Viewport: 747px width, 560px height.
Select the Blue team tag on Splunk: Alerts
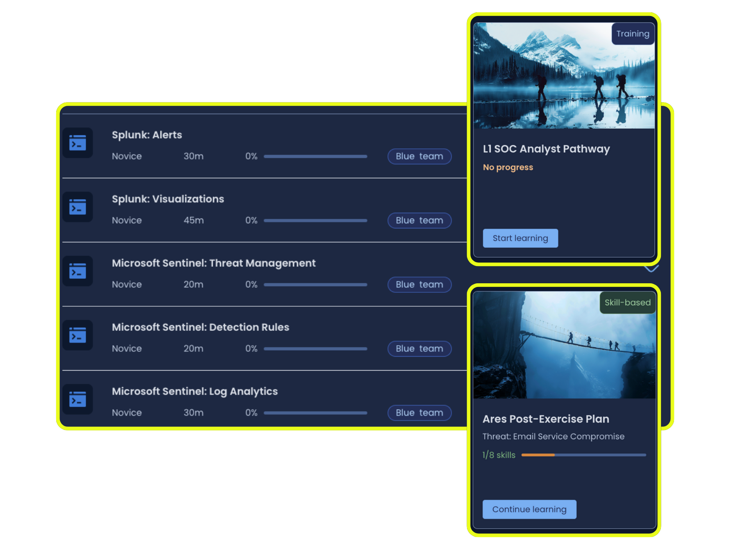pos(419,156)
